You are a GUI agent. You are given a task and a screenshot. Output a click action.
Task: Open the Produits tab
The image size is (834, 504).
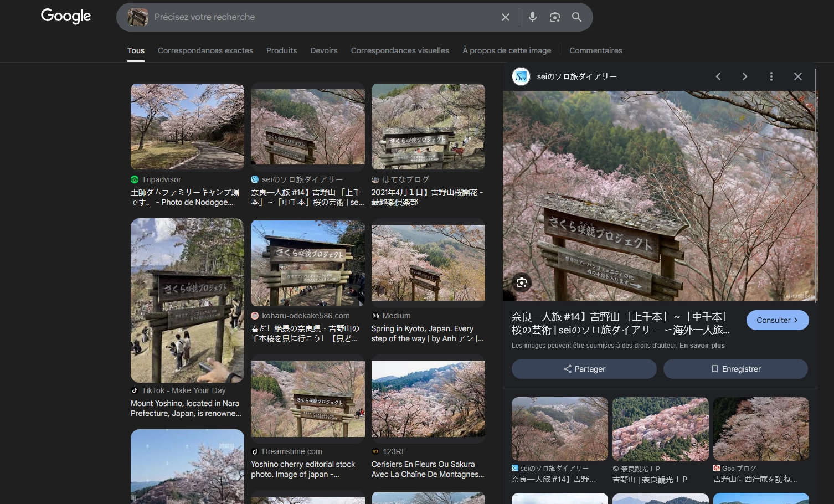281,50
